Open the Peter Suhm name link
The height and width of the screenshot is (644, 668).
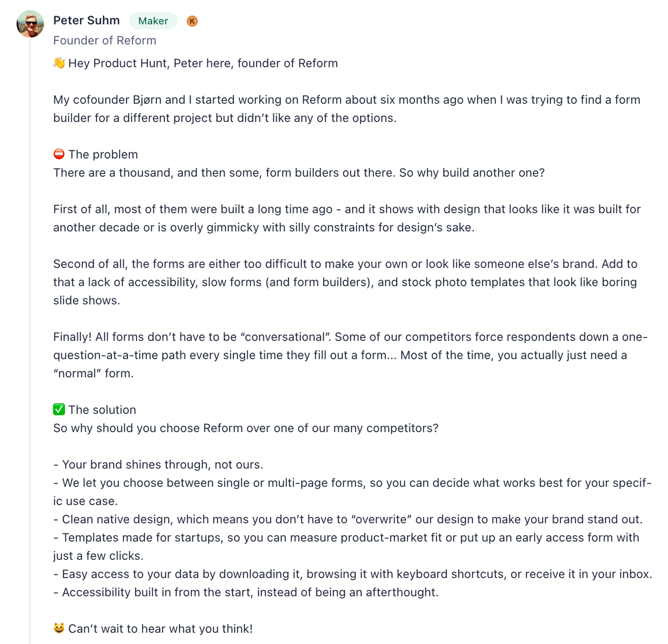[87, 20]
